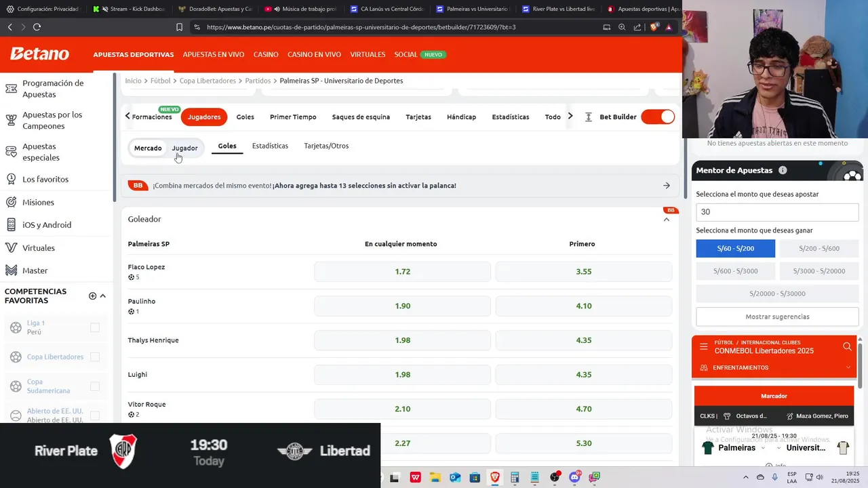
Task: Check the Abierto de EE. UU. checkbox
Action: [x=95, y=415]
